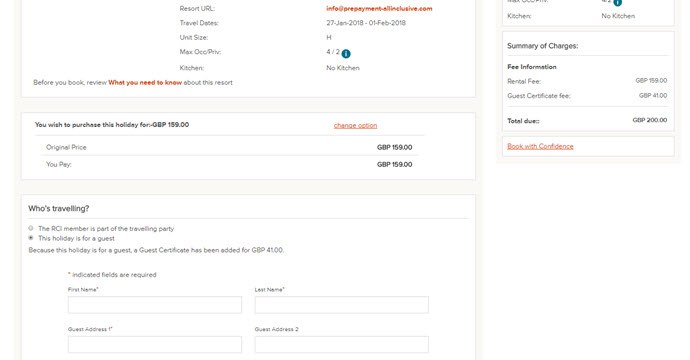The image size is (690, 360).
Task: Click '* indicated fields are required' note
Action: tap(112, 275)
